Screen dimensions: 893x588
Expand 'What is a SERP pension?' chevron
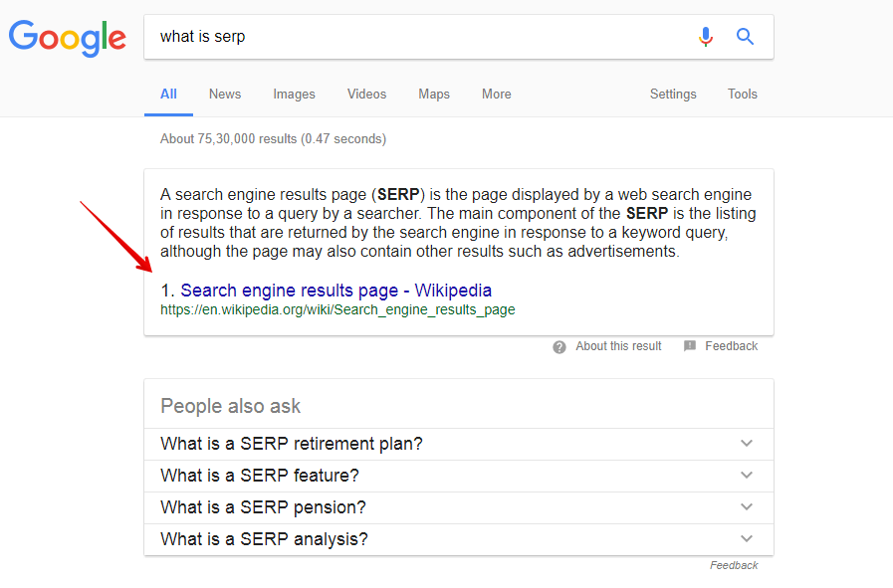click(747, 506)
